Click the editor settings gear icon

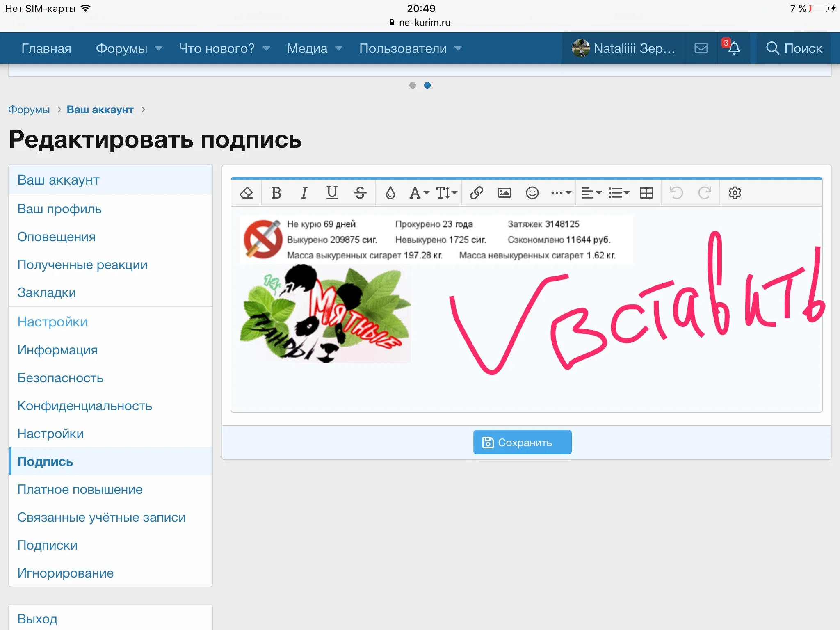coord(735,193)
